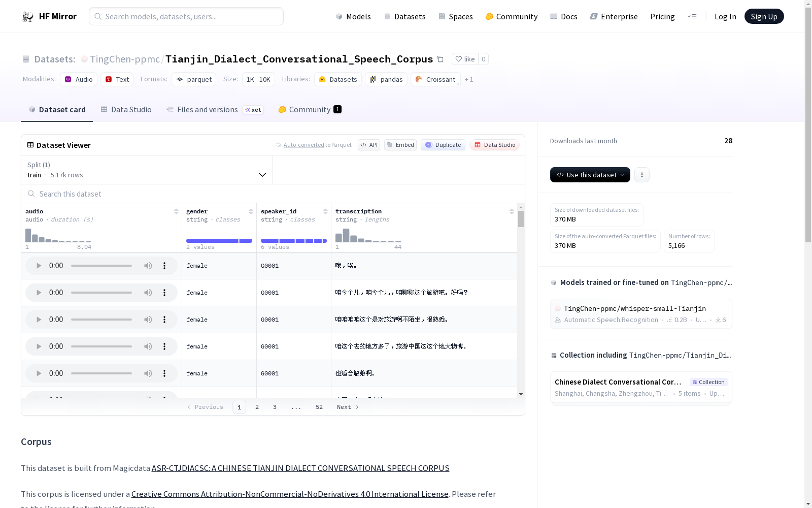Click the HF Mirror logo icon
Screen dimensions: 812x508
click(27, 17)
